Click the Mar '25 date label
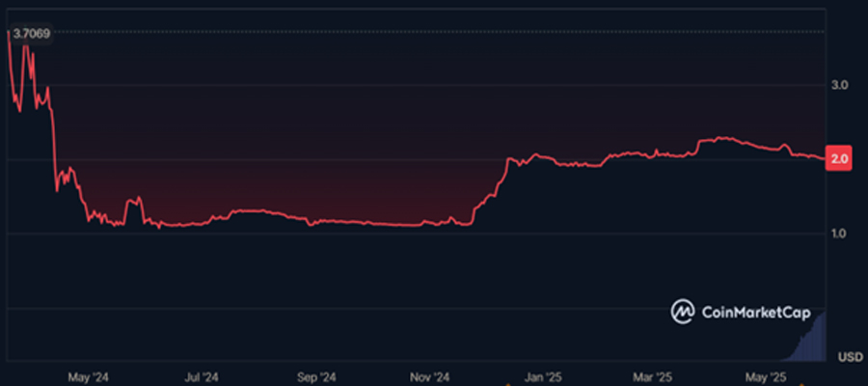 tap(653, 377)
